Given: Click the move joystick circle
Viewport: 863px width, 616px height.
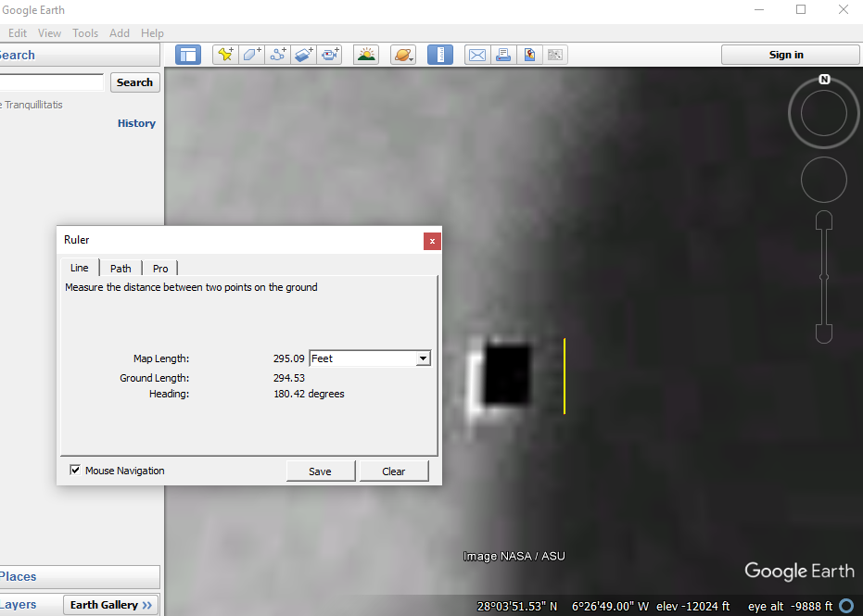Looking at the screenshot, I should tap(824, 180).
